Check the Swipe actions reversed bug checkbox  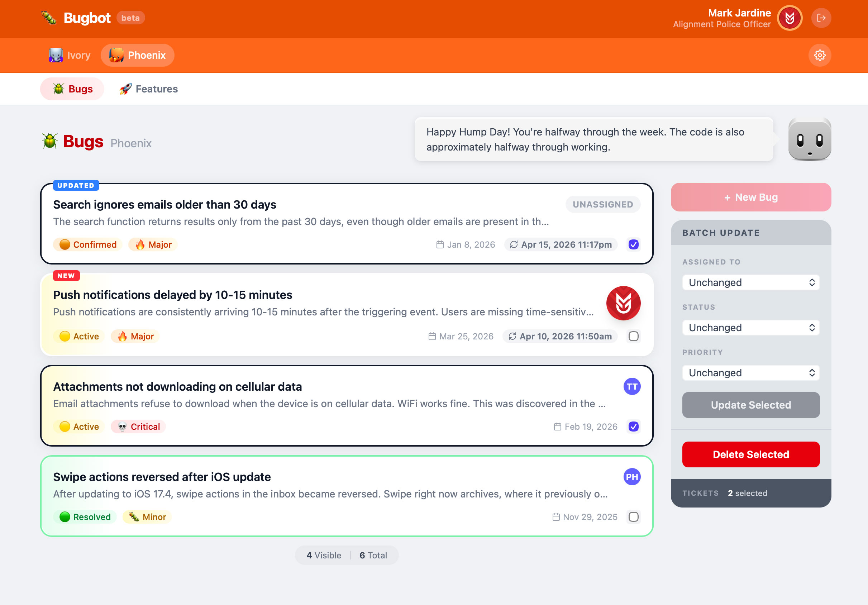tap(633, 517)
